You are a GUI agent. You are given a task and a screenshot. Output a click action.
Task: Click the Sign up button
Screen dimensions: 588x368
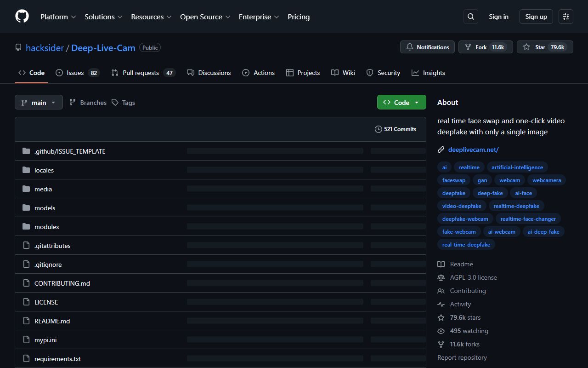tap(536, 17)
